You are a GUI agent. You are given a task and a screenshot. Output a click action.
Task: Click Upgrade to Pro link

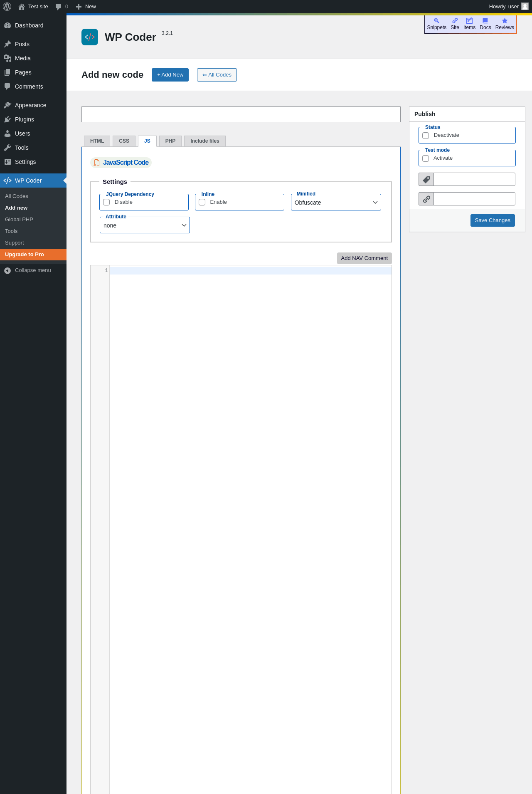pos(33,255)
